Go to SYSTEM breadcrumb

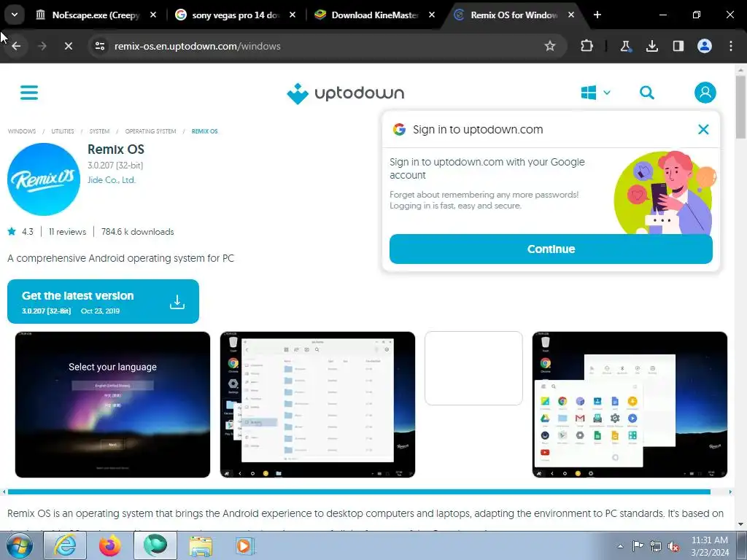coord(99,131)
